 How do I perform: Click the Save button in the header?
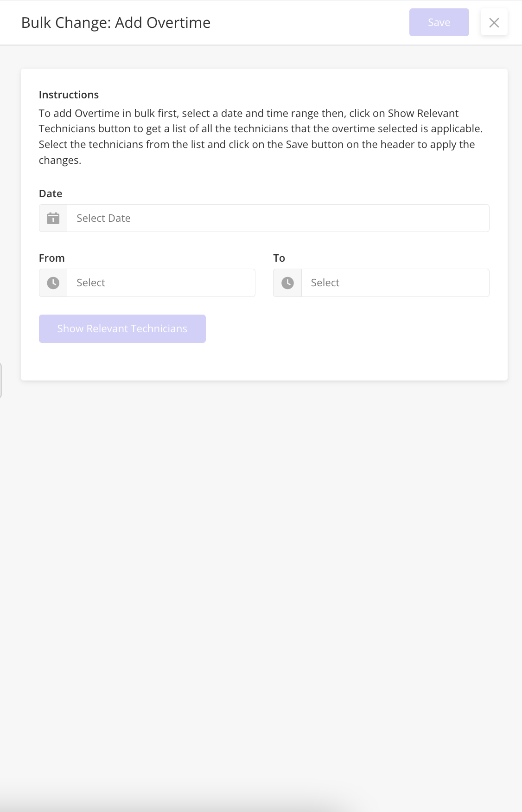pos(439,22)
